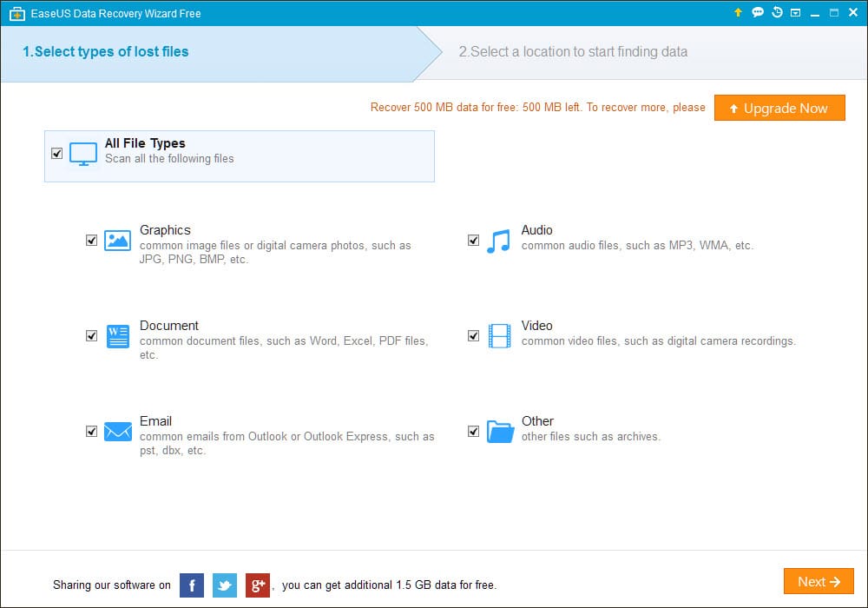Click the 'Email' label
The height and width of the screenshot is (608, 868).
155,421
